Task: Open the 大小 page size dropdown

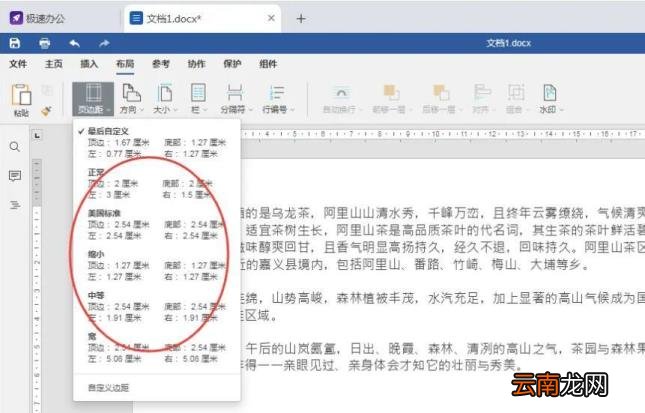Action: click(x=165, y=99)
